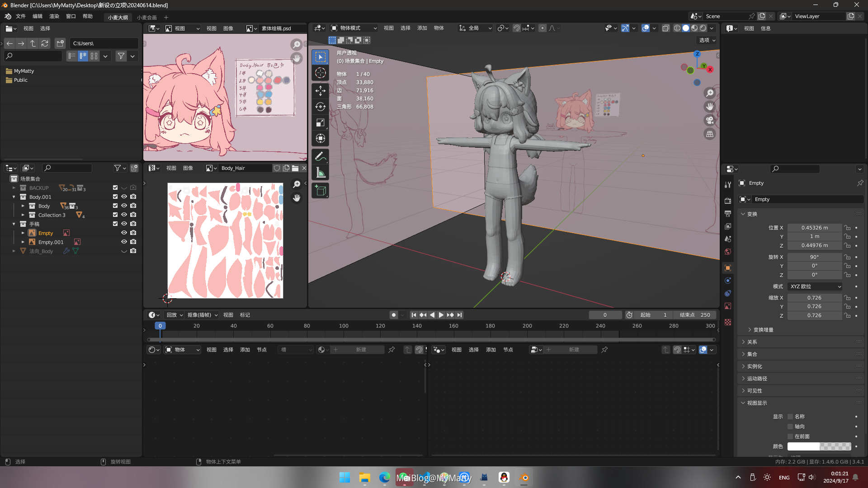
Task: Open File Explorer from the taskbar
Action: click(x=364, y=478)
